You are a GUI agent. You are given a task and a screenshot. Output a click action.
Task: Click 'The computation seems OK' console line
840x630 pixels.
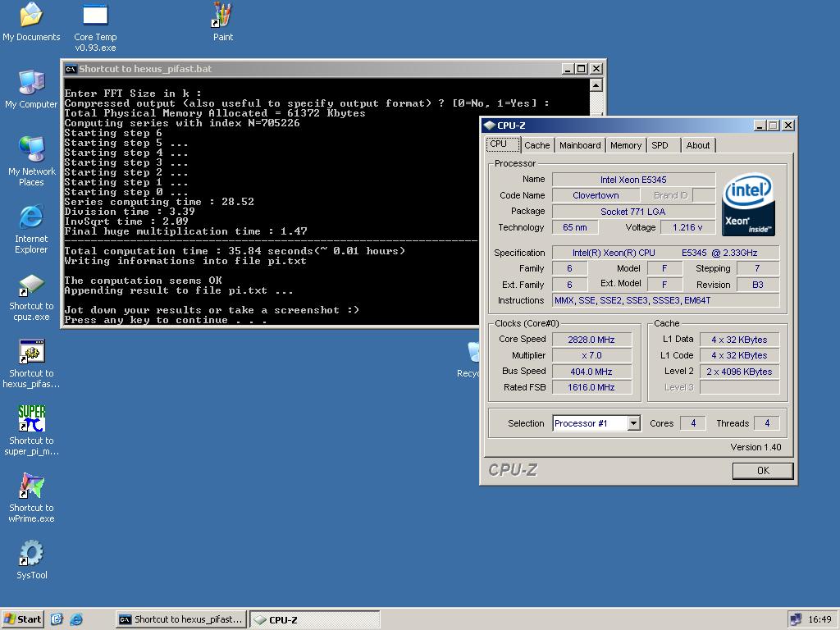click(x=143, y=281)
